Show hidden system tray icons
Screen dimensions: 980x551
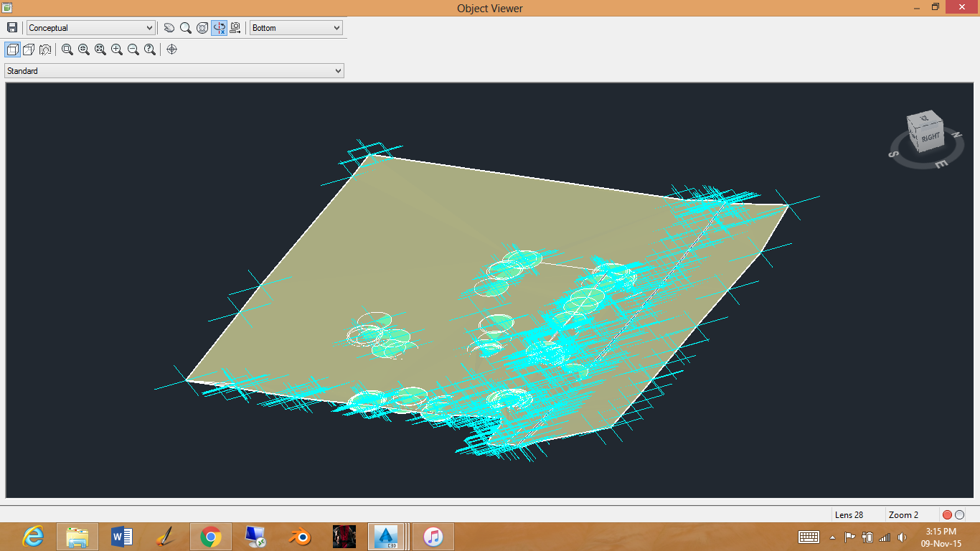click(832, 537)
